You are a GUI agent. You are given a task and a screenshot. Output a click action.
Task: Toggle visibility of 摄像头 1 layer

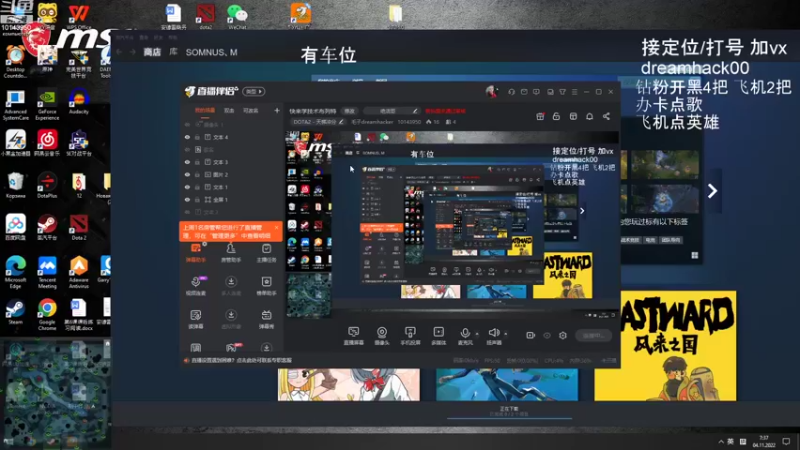point(187,124)
